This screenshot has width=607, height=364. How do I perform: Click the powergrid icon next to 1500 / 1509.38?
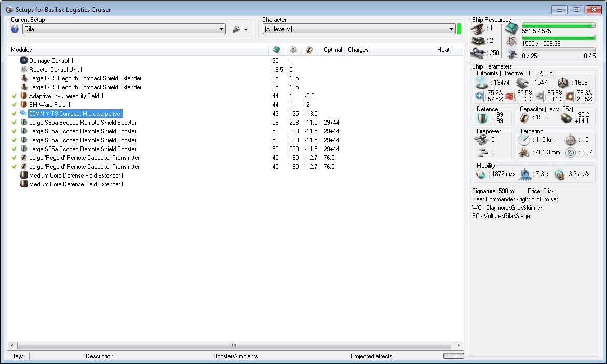point(512,41)
